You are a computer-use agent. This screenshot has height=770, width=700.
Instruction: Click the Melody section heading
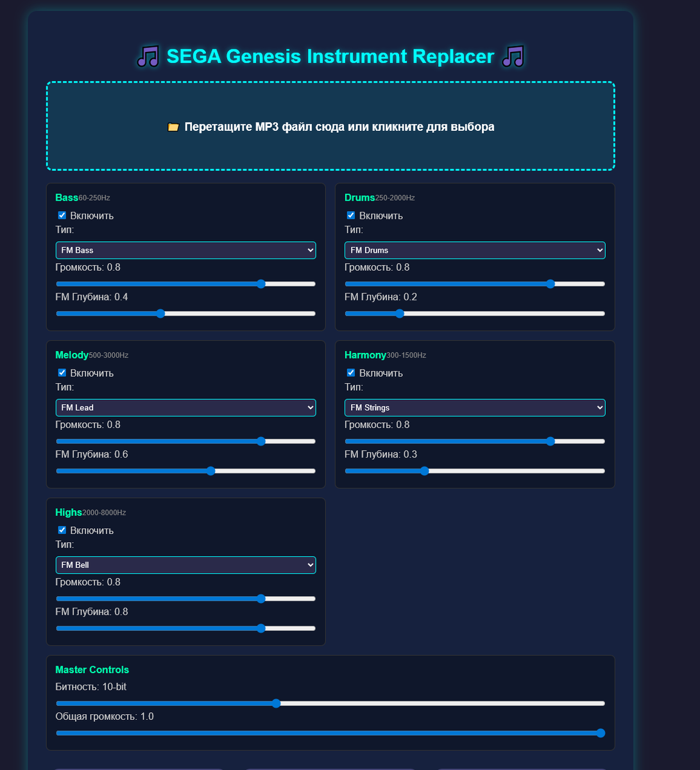[72, 355]
